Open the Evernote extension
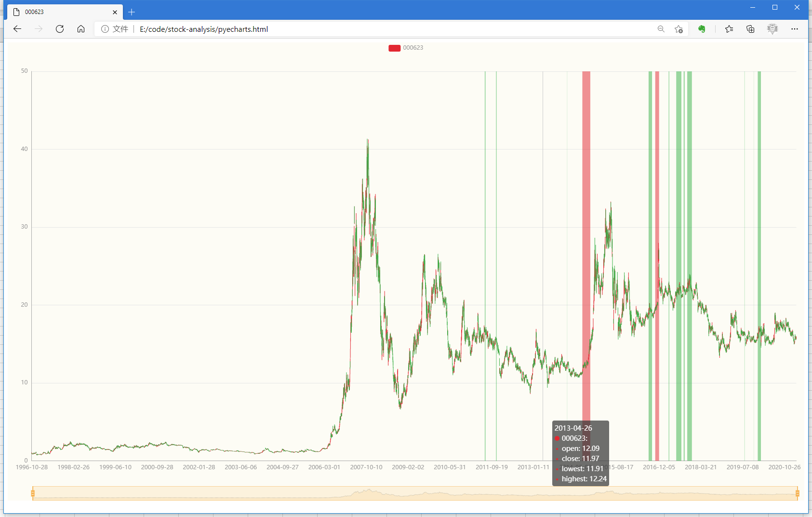The height and width of the screenshot is (517, 812). pos(702,29)
